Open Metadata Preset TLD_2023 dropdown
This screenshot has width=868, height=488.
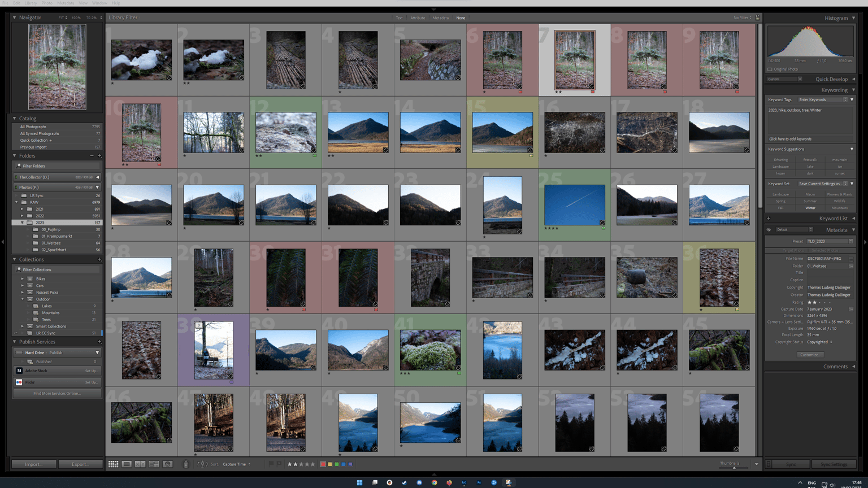coord(830,241)
